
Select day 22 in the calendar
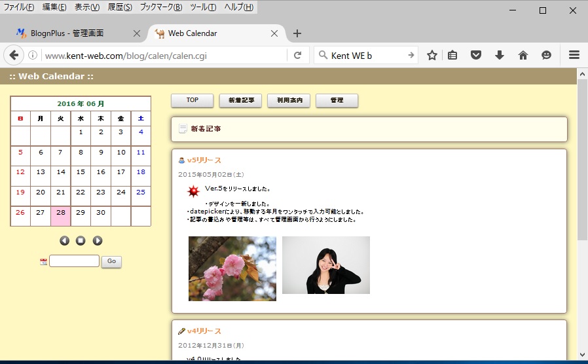click(81, 196)
